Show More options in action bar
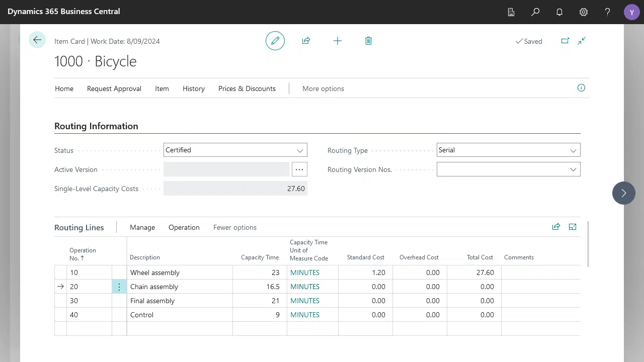Screen dimensions: 644x362 323,88
